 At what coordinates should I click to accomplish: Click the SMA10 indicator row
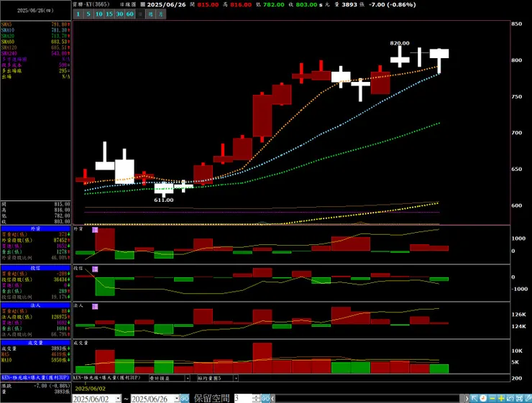pos(36,30)
